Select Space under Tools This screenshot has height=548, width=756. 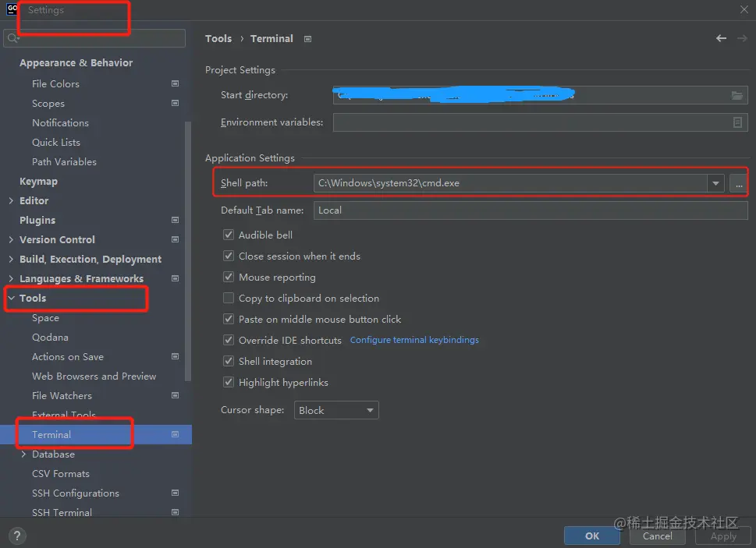pos(46,318)
